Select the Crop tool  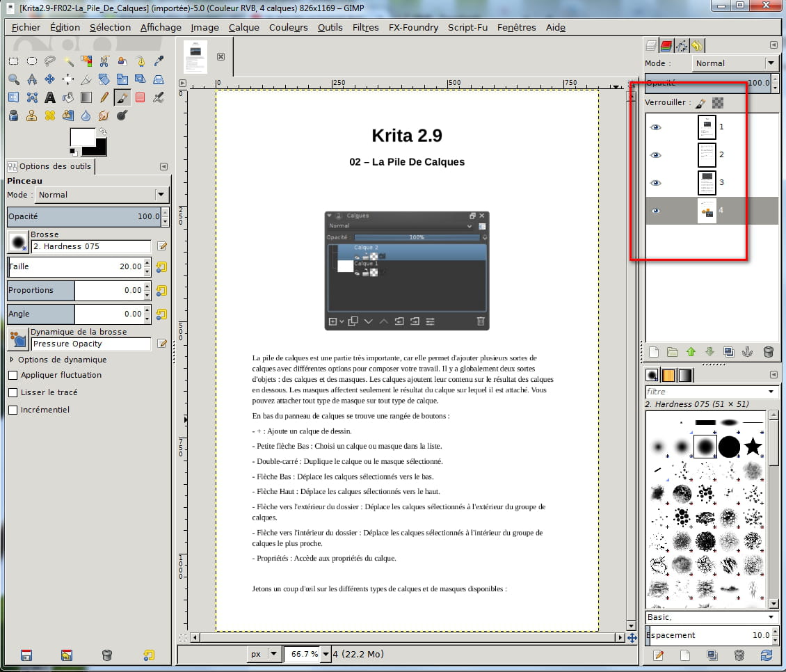coord(86,79)
